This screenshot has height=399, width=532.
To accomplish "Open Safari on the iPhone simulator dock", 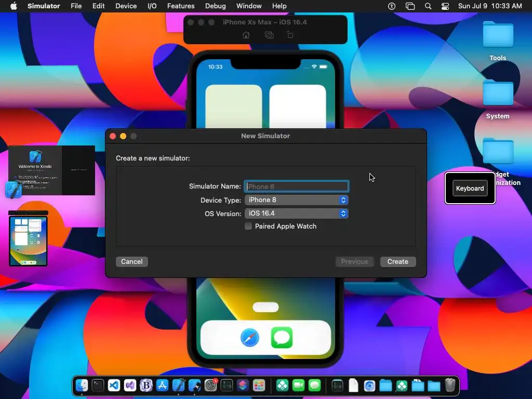I will [250, 338].
